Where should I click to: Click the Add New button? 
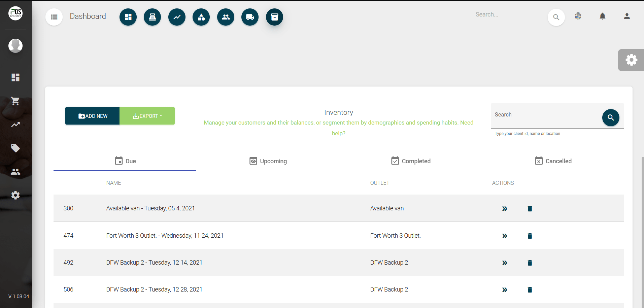(93, 116)
